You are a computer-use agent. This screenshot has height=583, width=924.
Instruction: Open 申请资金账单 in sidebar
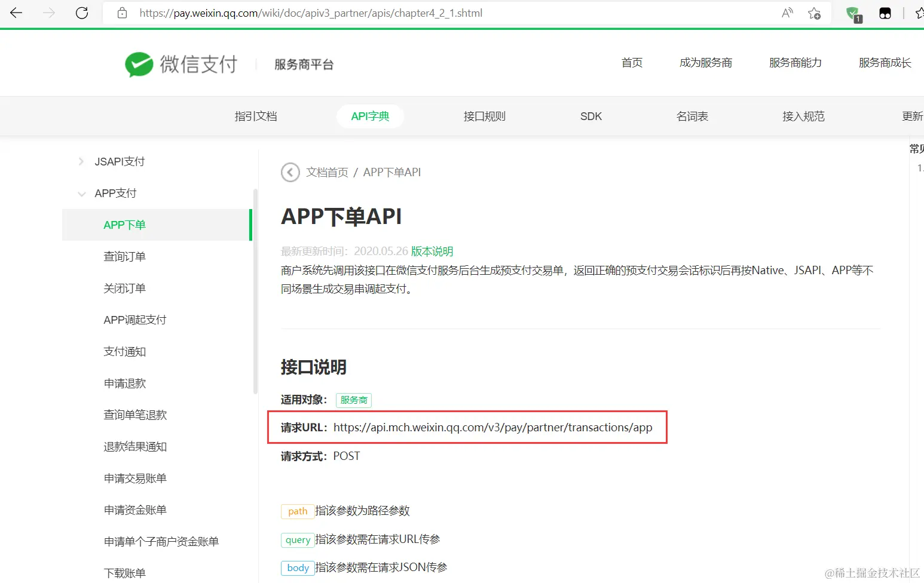[135, 510]
